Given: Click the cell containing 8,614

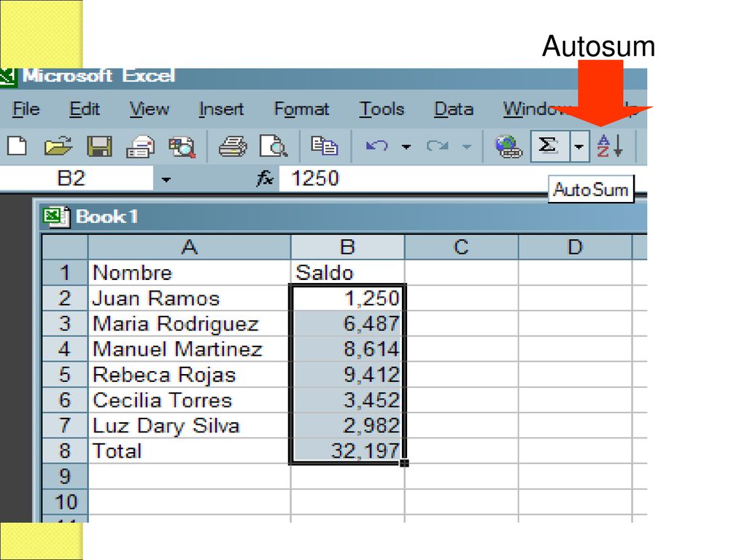Looking at the screenshot, I should [x=347, y=349].
